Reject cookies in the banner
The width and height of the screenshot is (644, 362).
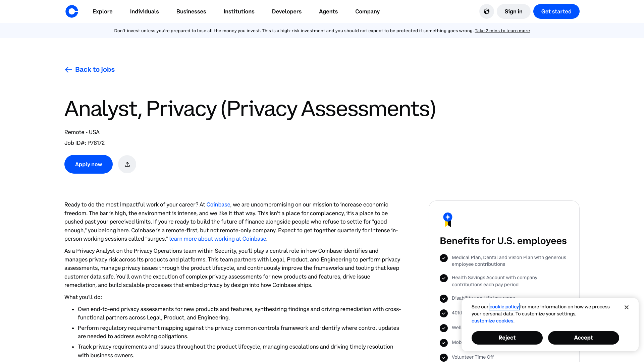click(x=507, y=338)
